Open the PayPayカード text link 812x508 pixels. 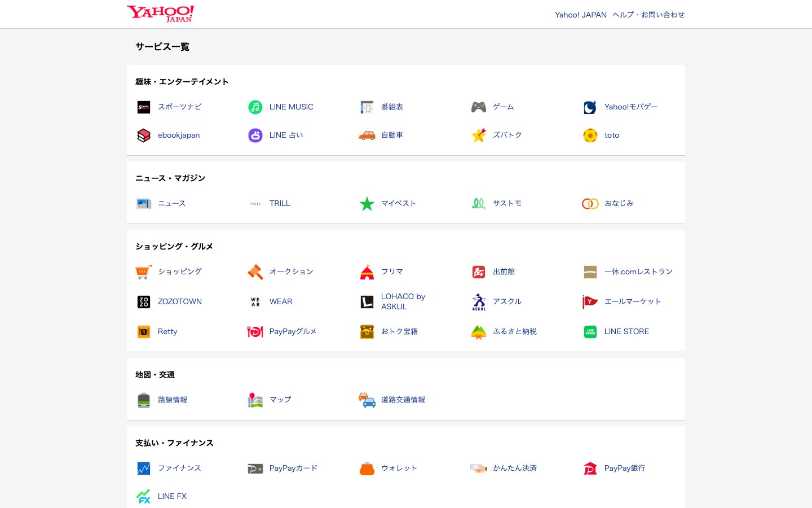point(294,468)
